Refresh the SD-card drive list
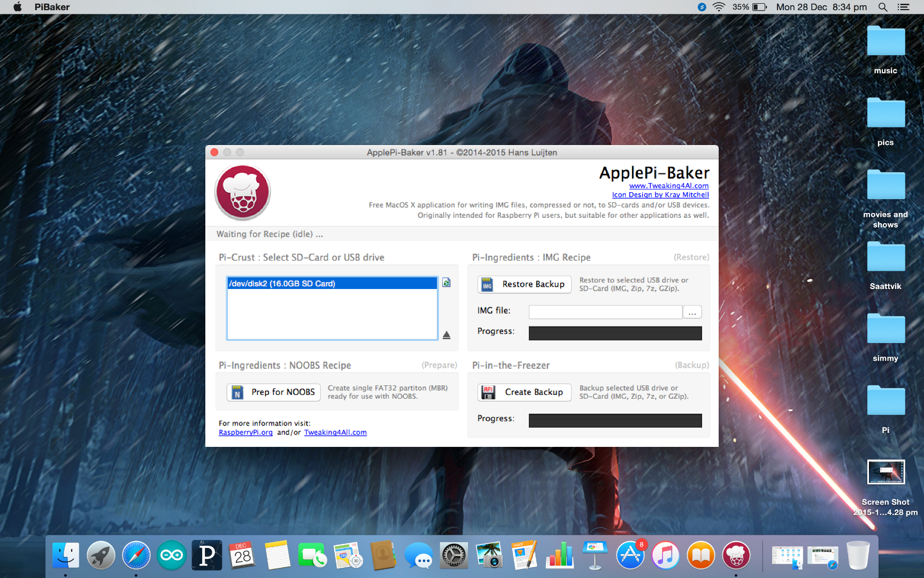The width and height of the screenshot is (924, 578). coord(446,283)
